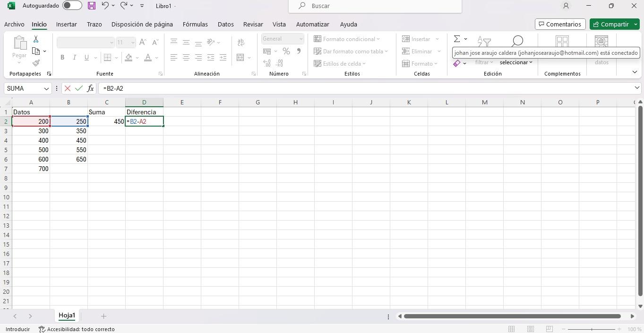Viewport: 644px width, 333px height.
Task: Open Insert Function fx dialog
Action: click(x=90, y=88)
